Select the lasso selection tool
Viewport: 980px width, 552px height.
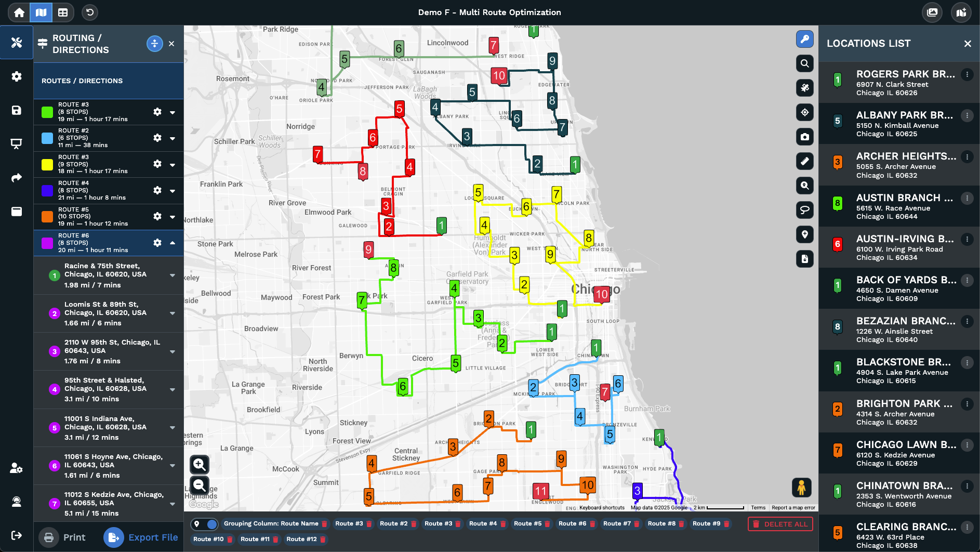click(804, 210)
